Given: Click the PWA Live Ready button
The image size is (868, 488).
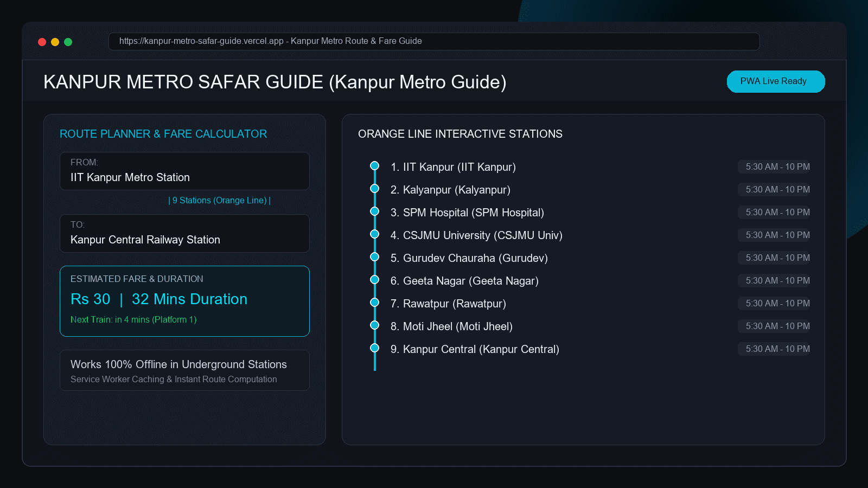Looking at the screenshot, I should tap(776, 81).
